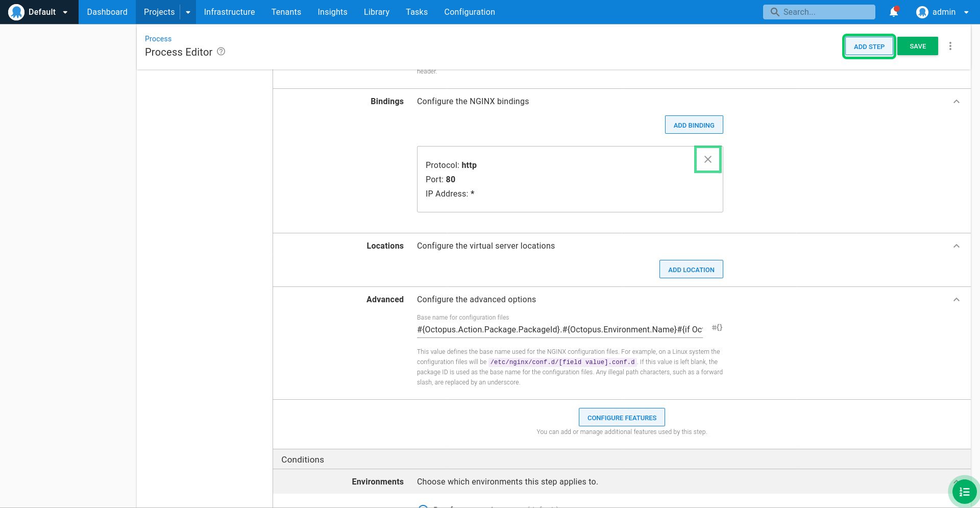Click ADD BINDING button
The width and height of the screenshot is (980, 508).
pyautogui.click(x=694, y=125)
